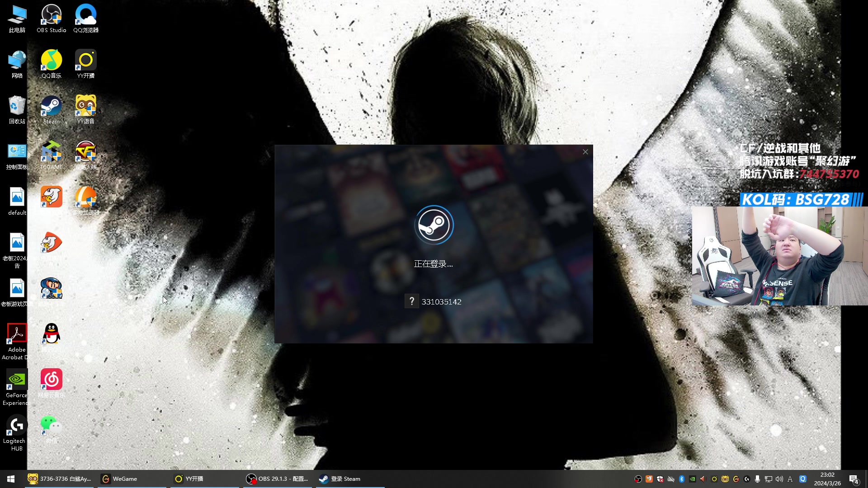Select the account name 331035142

(441, 302)
